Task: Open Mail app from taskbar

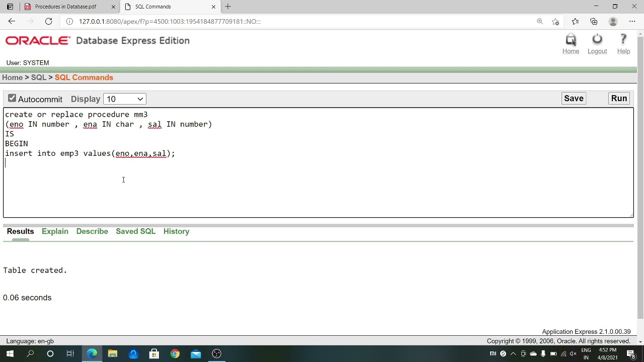Action: click(x=196, y=354)
